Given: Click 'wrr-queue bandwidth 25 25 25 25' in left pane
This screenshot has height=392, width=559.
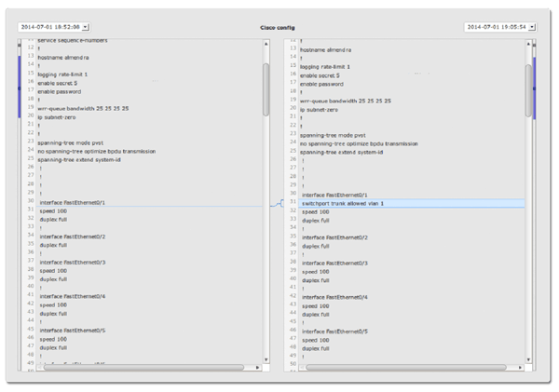Looking at the screenshot, I should click(x=83, y=109).
